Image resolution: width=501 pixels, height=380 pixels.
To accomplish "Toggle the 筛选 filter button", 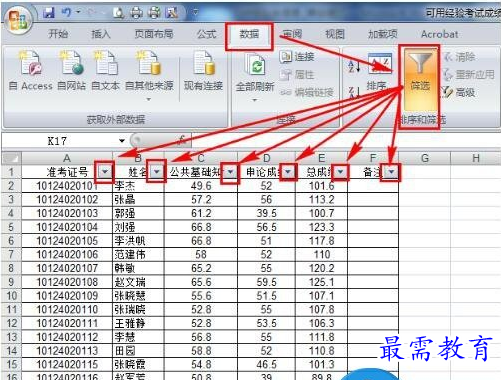I will (x=420, y=79).
